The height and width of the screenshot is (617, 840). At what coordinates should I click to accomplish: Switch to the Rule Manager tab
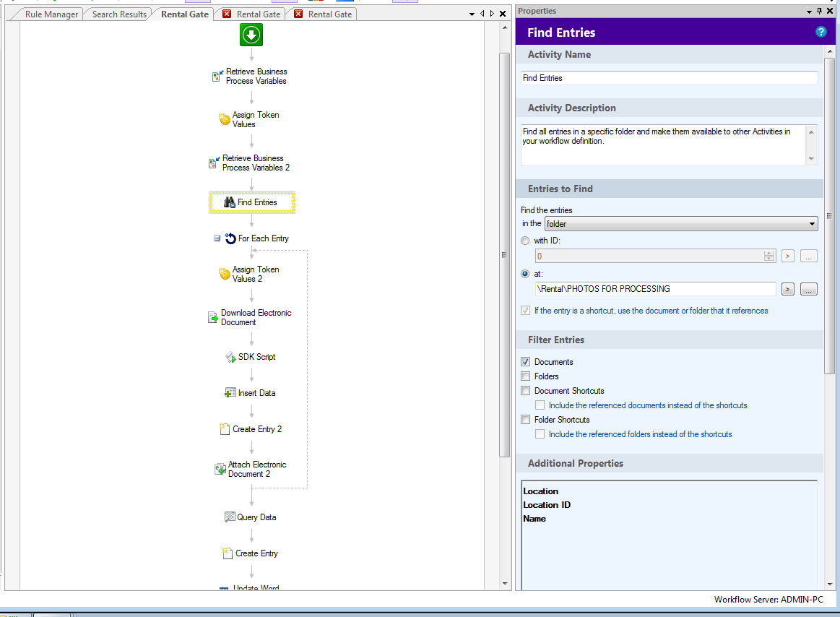tap(51, 14)
